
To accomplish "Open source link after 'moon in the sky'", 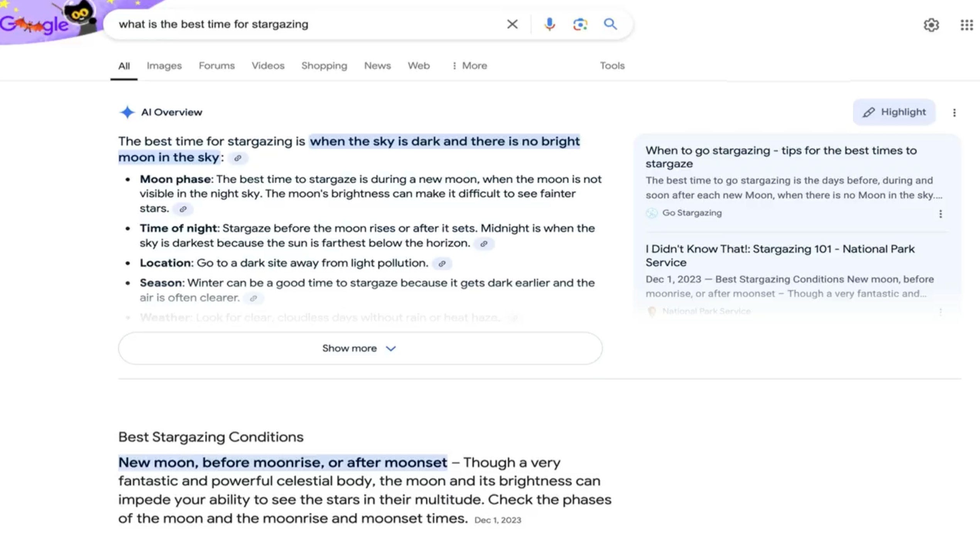I will pyautogui.click(x=238, y=158).
